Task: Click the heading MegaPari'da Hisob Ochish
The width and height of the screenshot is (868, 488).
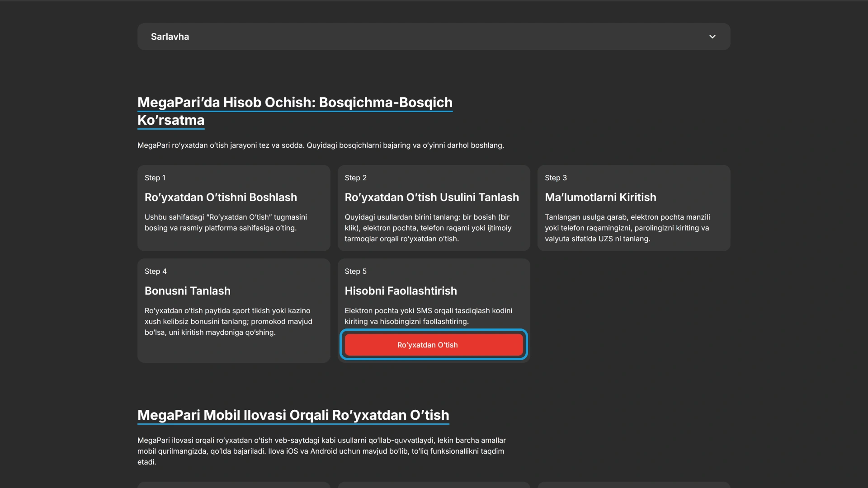Action: [x=295, y=111]
